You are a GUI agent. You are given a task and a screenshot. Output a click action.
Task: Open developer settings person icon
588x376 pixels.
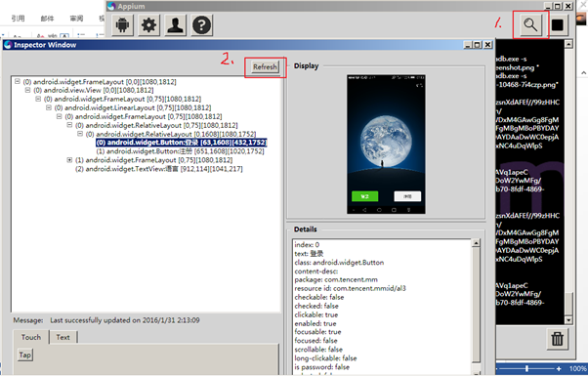[x=175, y=25]
